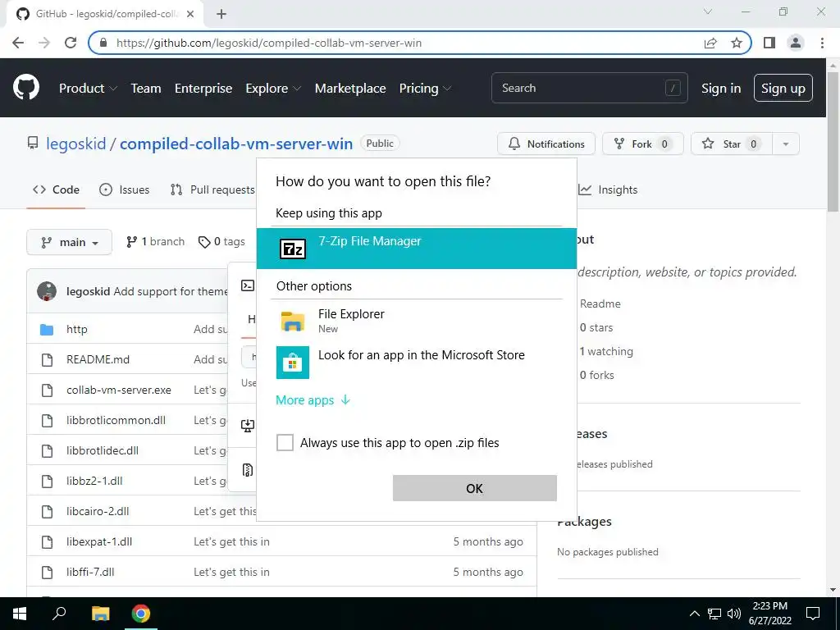
Task: Expand the Explore menu
Action: pyautogui.click(x=273, y=88)
